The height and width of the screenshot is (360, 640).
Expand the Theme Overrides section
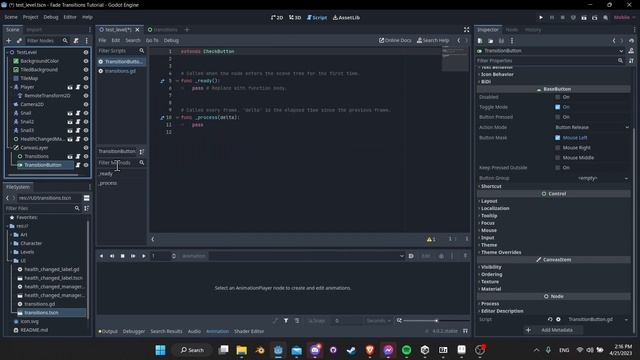500,252
